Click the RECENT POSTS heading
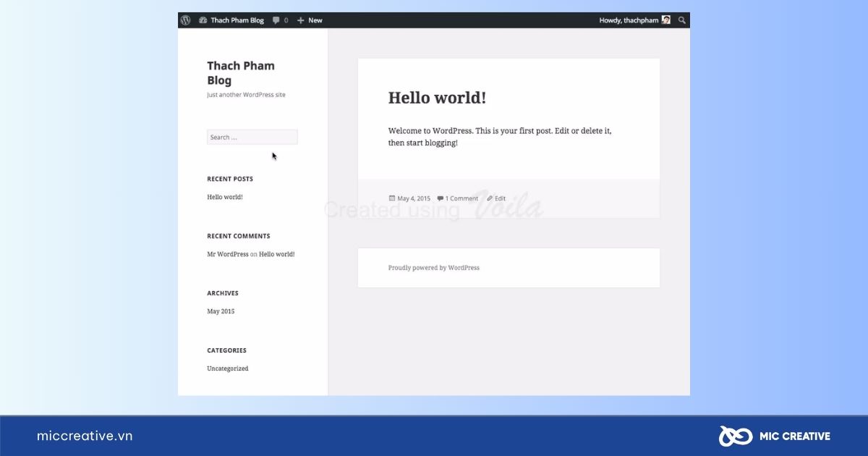Image resolution: width=868 pixels, height=456 pixels. pyautogui.click(x=230, y=179)
